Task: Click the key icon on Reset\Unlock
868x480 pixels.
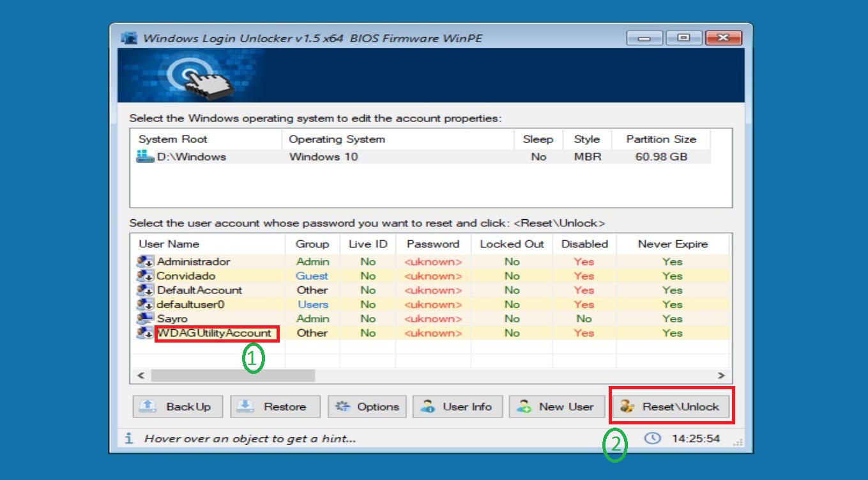Action: pos(628,406)
